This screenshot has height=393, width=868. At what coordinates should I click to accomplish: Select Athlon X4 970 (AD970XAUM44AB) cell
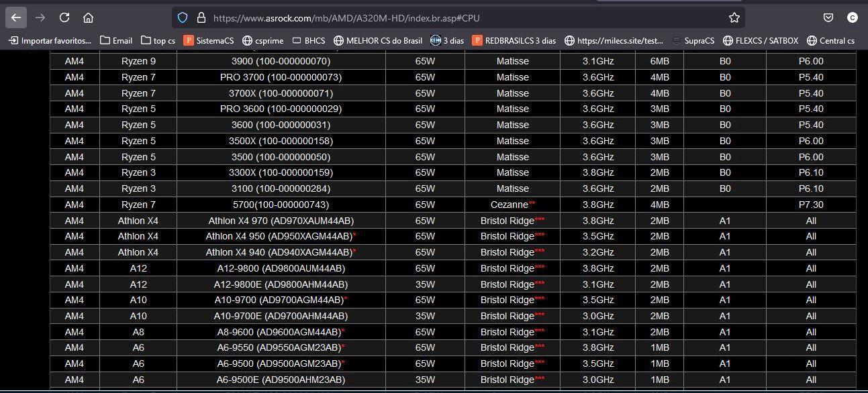tap(281, 221)
